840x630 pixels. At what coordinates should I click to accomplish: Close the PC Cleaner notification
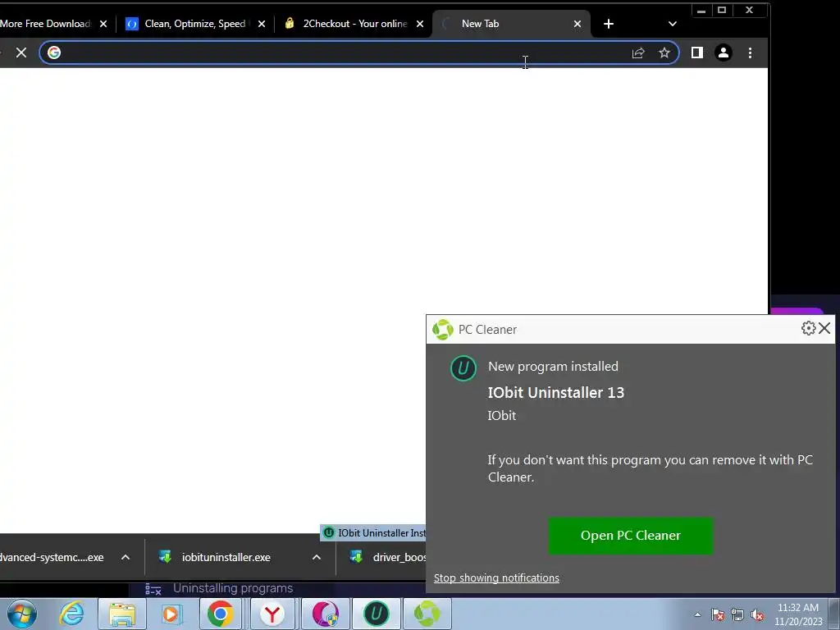pyautogui.click(x=824, y=328)
